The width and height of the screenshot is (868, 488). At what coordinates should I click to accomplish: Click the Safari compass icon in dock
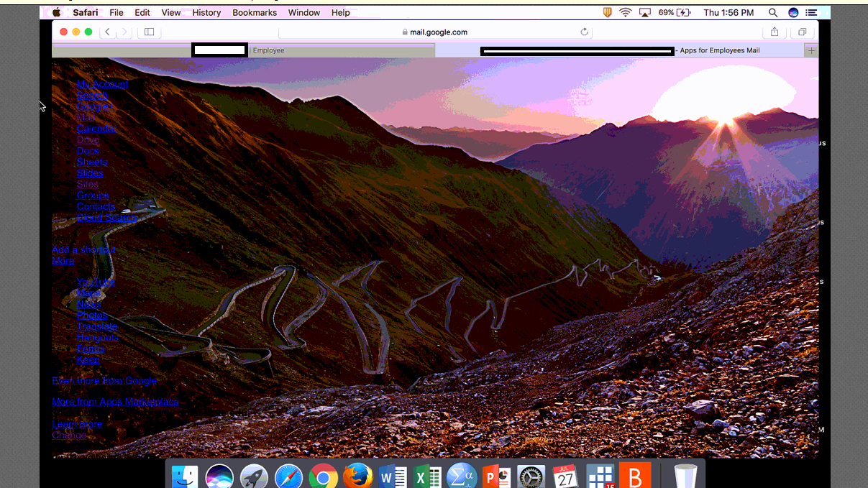[x=288, y=476]
